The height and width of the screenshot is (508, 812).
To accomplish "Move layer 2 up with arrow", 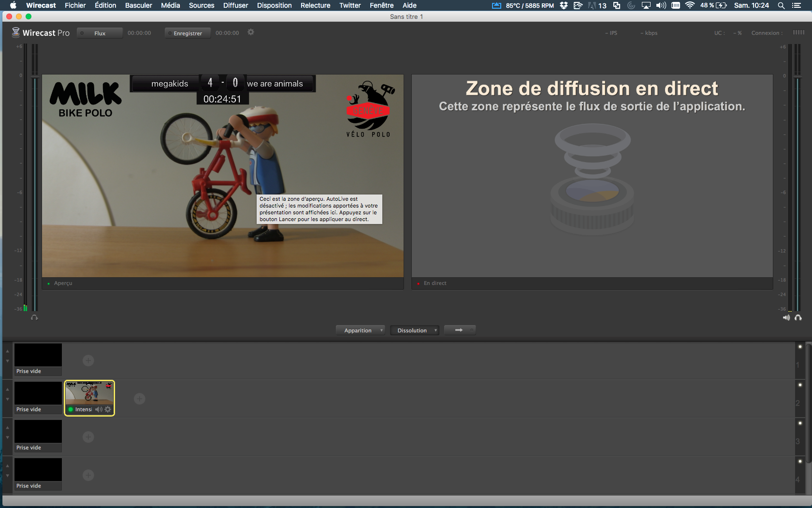I will click(7, 389).
